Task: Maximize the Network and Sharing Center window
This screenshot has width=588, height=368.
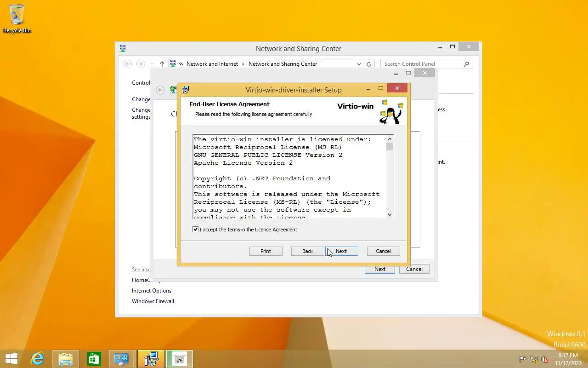Action: 452,46
